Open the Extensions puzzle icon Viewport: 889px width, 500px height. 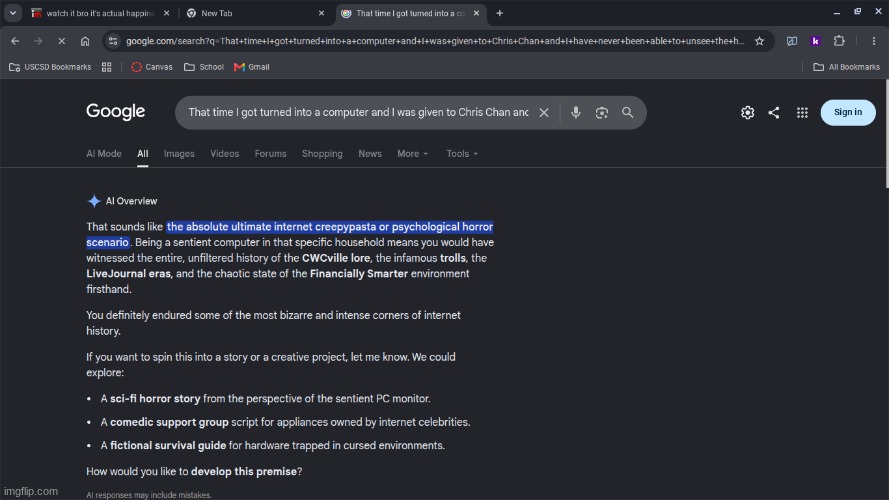click(839, 41)
